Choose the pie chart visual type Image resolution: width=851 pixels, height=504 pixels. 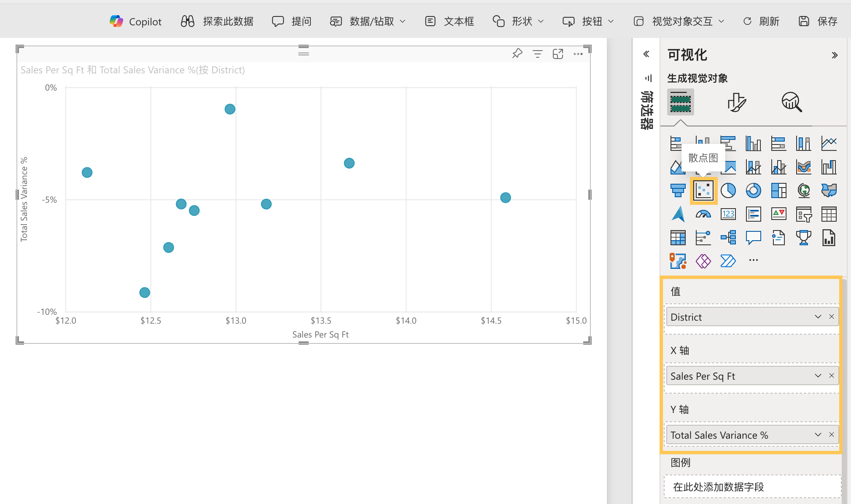pos(728,190)
